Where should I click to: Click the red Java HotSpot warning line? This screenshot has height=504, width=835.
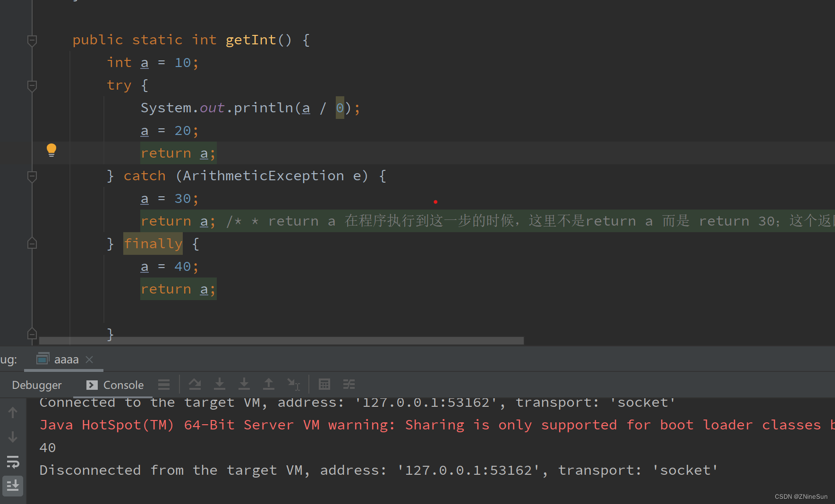437,425
